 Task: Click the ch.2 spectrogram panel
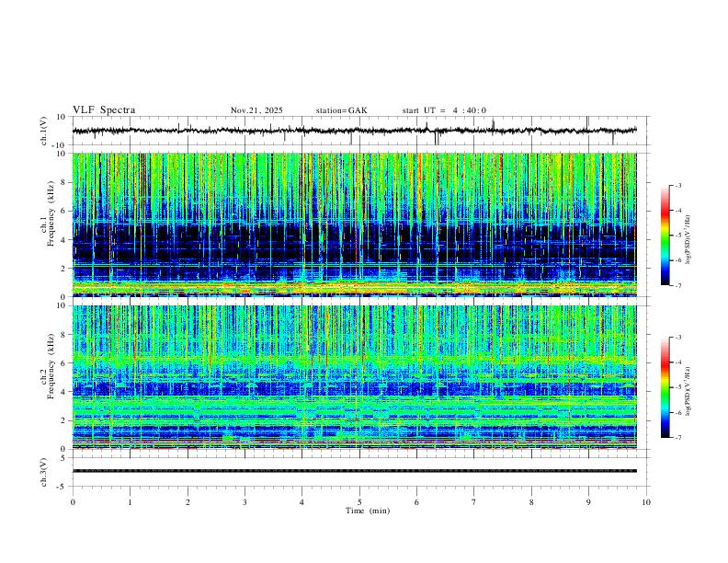tap(355, 377)
